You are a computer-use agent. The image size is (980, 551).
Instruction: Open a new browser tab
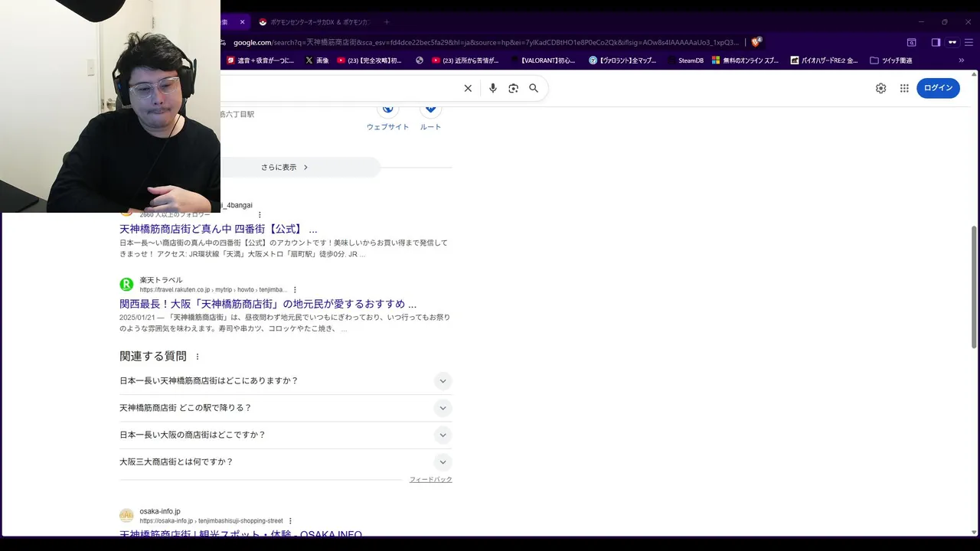[387, 22]
